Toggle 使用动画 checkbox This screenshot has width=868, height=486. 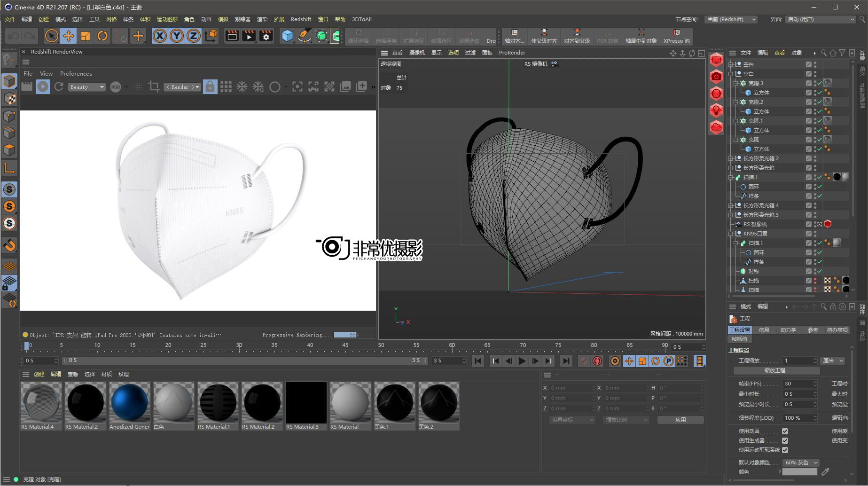pyautogui.click(x=785, y=431)
